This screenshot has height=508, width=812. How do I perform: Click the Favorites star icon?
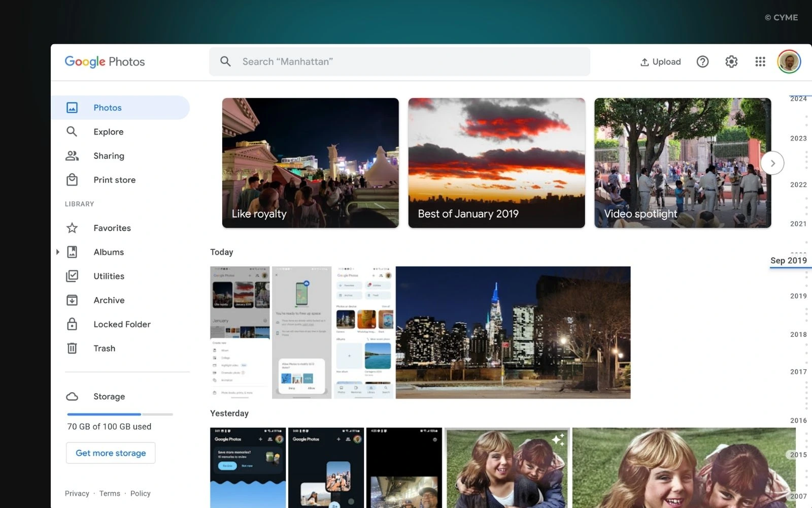[x=72, y=228]
